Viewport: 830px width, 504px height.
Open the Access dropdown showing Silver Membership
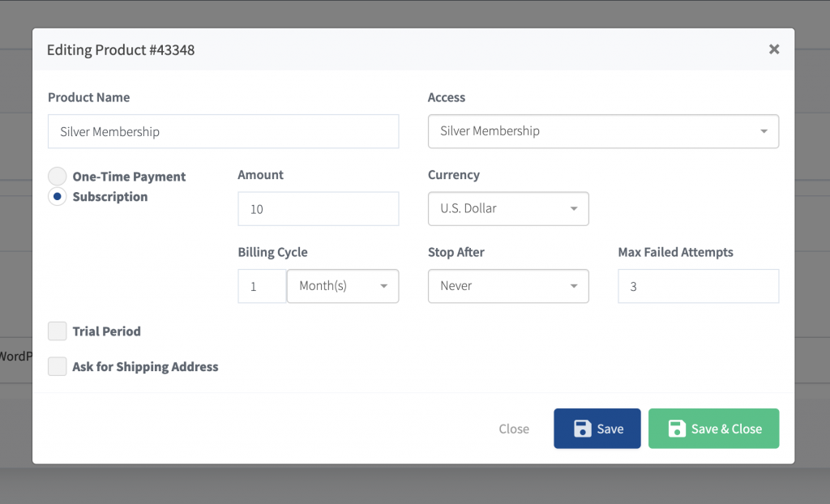(x=603, y=131)
